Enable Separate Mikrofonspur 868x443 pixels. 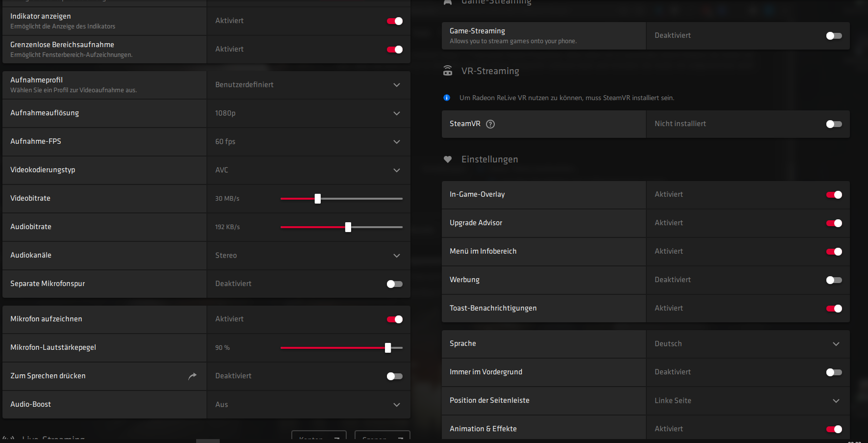[395, 284]
